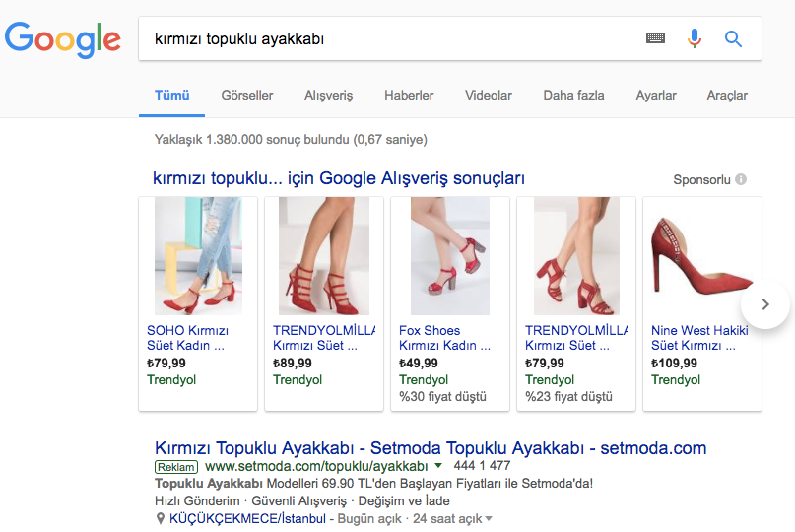795x532 pixels.
Task: Click the ₺49,99 price text
Action: pyautogui.click(x=419, y=364)
